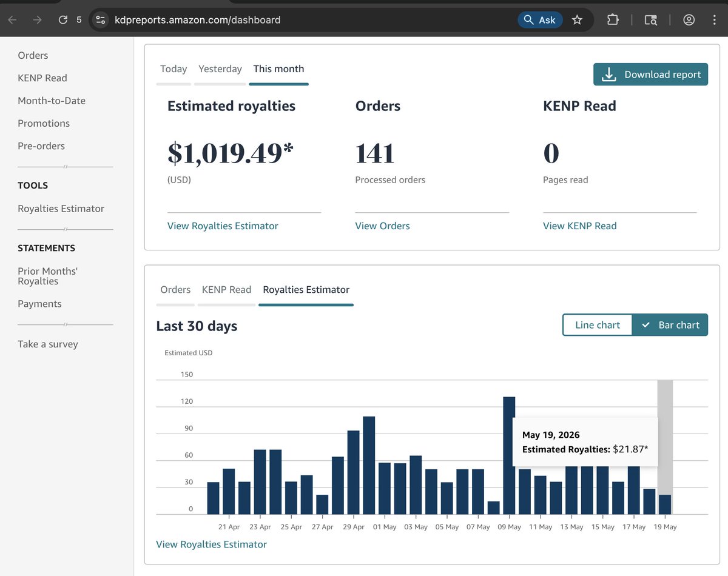Select the This month tab
728x576 pixels.
pyautogui.click(x=278, y=69)
